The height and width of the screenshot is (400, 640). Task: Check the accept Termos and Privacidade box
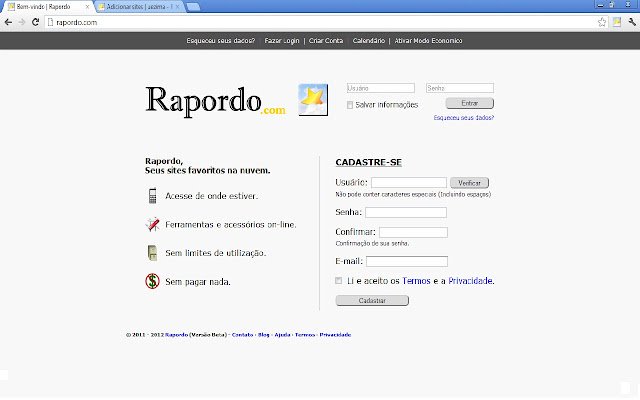click(338, 280)
